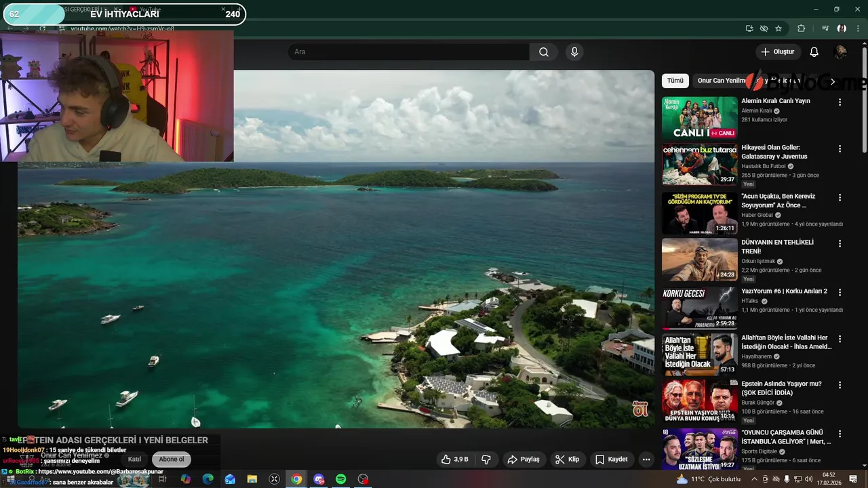This screenshot has width=868, height=488.
Task: Open Chrome profile avatar
Action: point(842,28)
